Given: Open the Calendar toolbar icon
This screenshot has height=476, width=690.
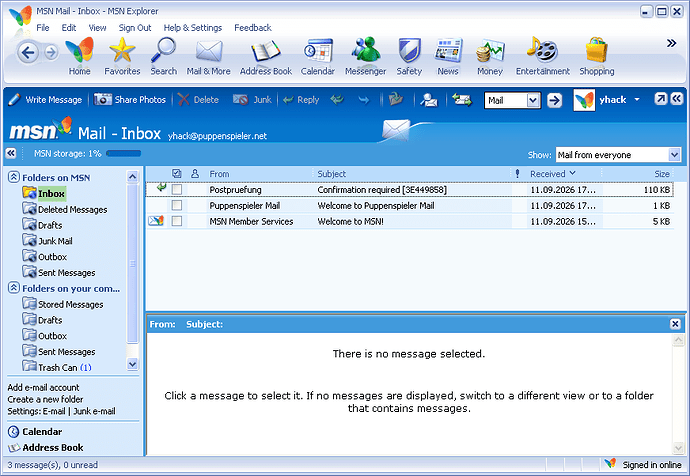Looking at the screenshot, I should [x=318, y=51].
